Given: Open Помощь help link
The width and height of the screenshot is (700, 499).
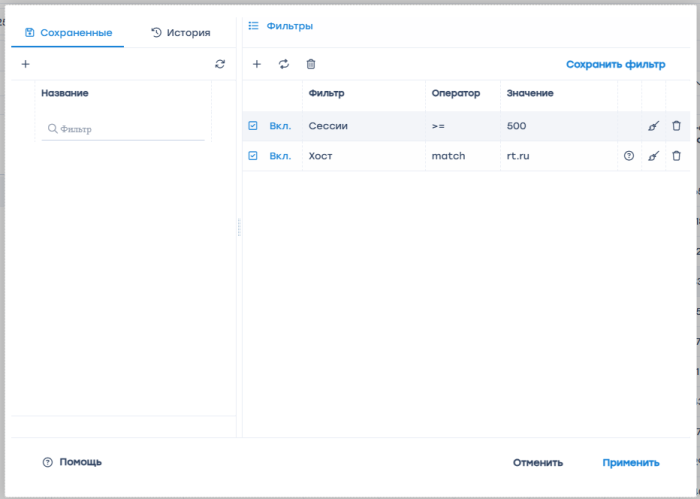Looking at the screenshot, I should pyautogui.click(x=72, y=462).
